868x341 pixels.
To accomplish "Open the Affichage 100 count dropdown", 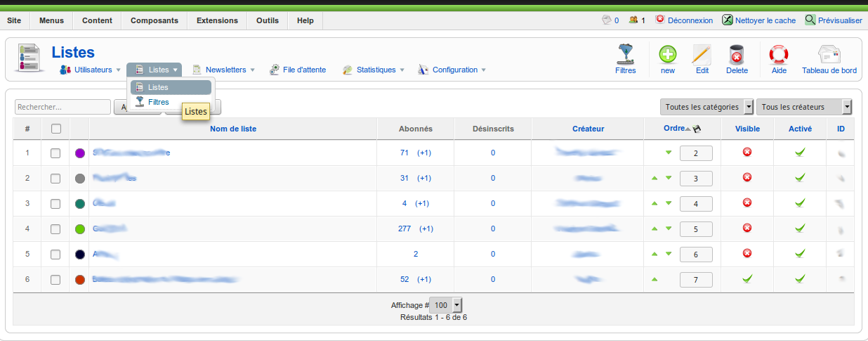I will coord(445,305).
